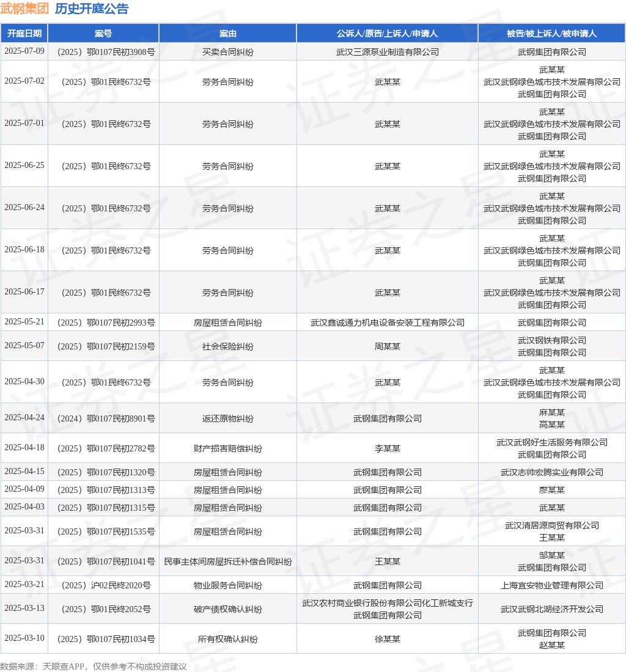Click the 所有权确认纠纷 cell
626x672 pixels.
coord(227,640)
